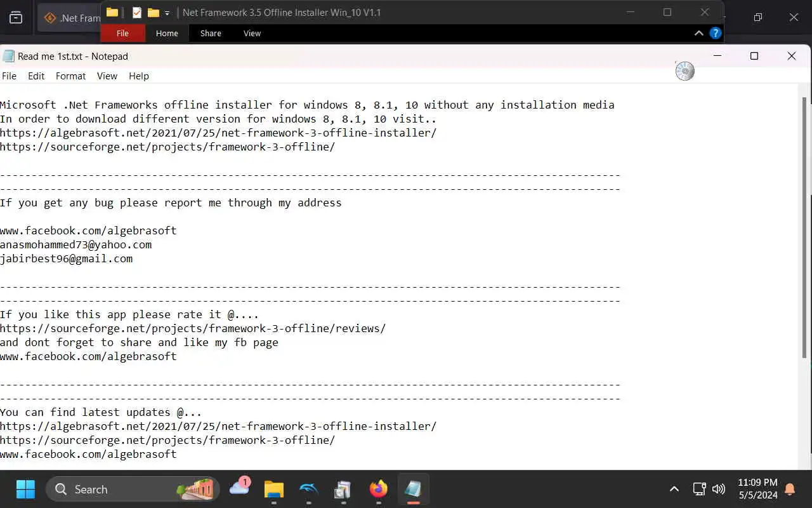The image size is (812, 508).
Task: Open the browser tab list icon
Action: pyautogui.click(x=16, y=18)
